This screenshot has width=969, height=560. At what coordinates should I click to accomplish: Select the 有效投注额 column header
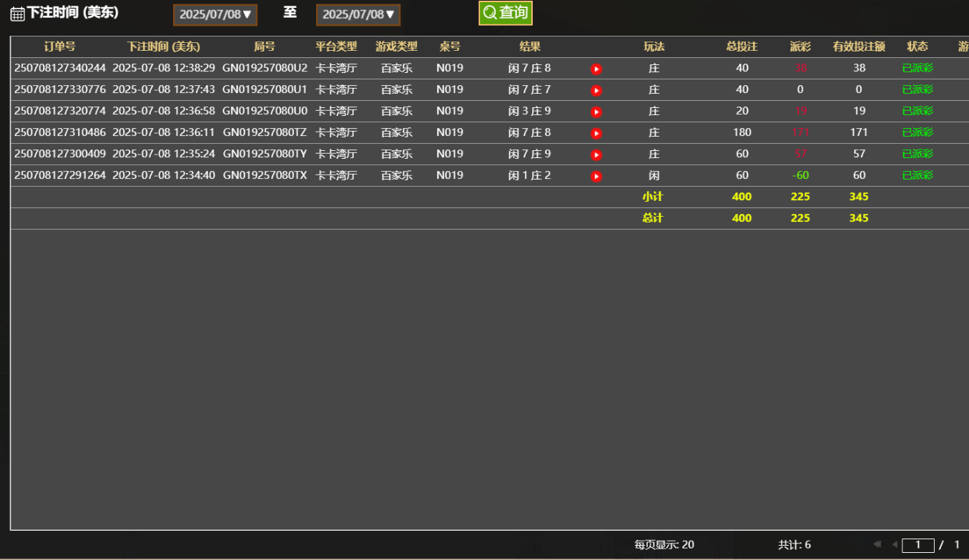pos(859,46)
